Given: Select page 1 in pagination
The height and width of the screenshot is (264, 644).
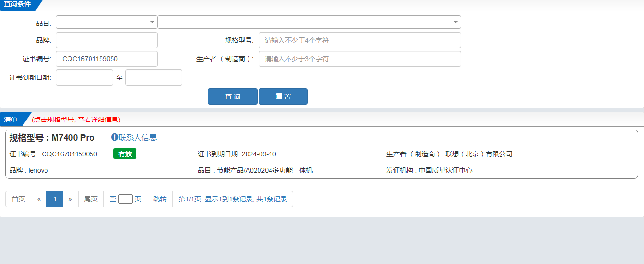Looking at the screenshot, I should pyautogui.click(x=55, y=199).
